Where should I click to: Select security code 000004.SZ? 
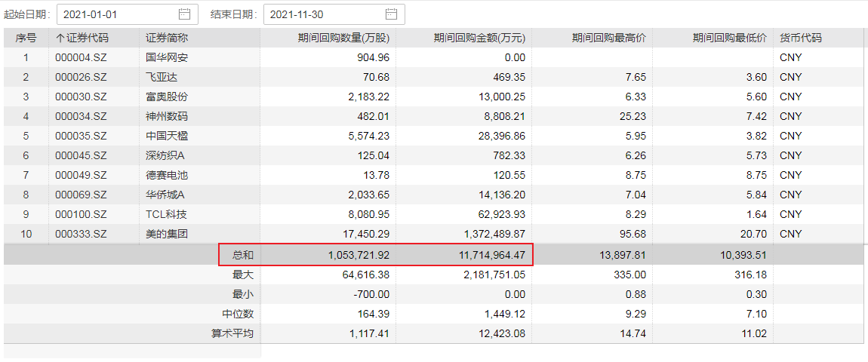coord(81,57)
